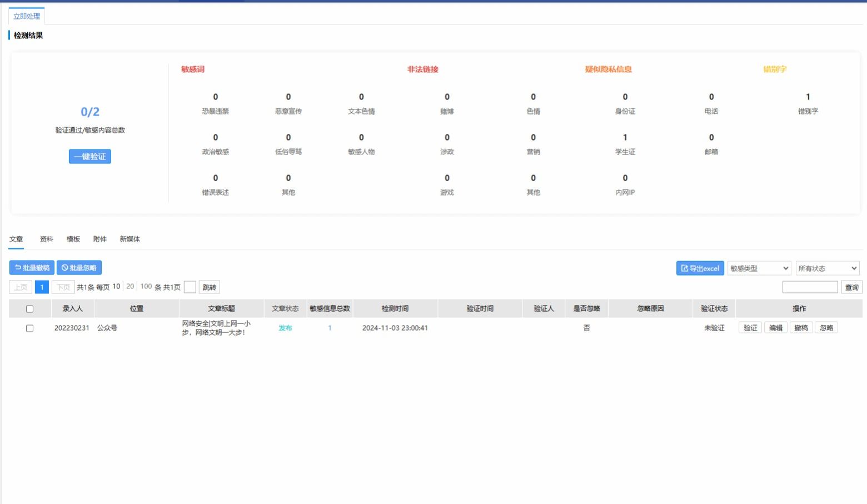
Task: Check the row checkbox for 202230231
Action: point(30,328)
